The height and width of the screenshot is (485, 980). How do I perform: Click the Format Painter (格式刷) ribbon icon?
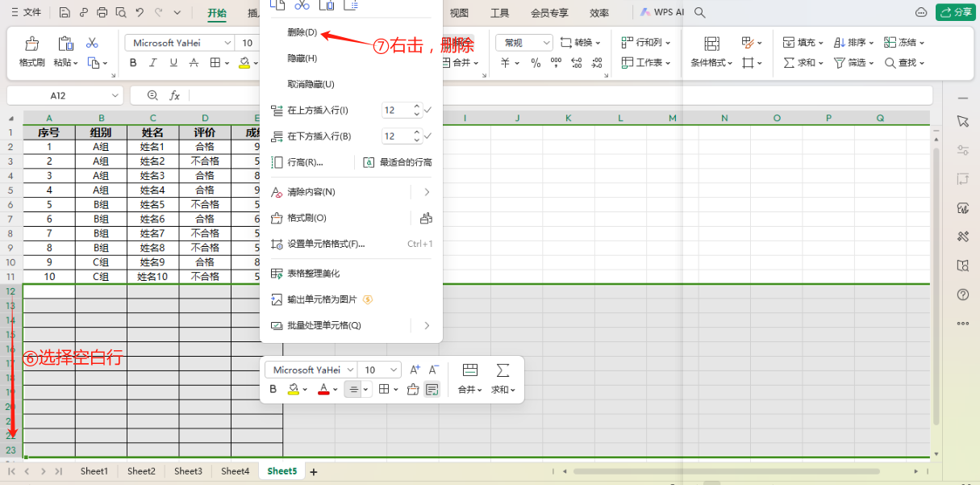pyautogui.click(x=32, y=44)
